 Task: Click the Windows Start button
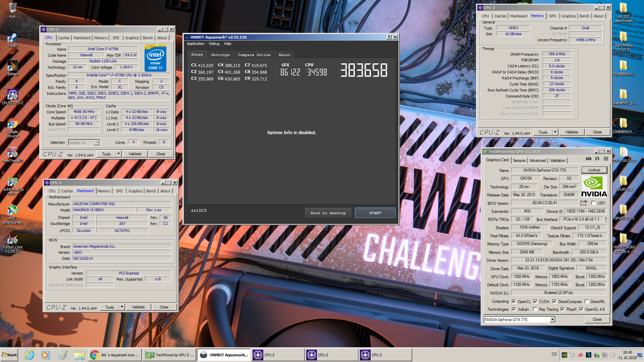(x=9, y=355)
